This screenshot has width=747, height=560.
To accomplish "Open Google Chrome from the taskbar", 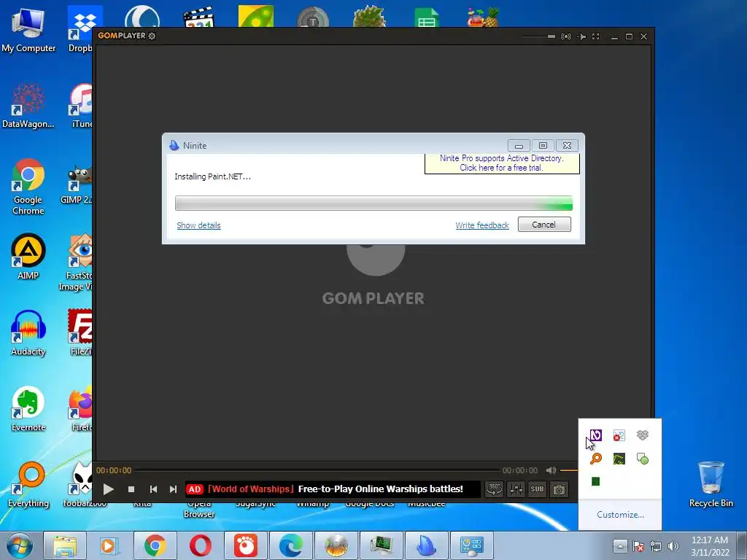I will click(x=155, y=545).
